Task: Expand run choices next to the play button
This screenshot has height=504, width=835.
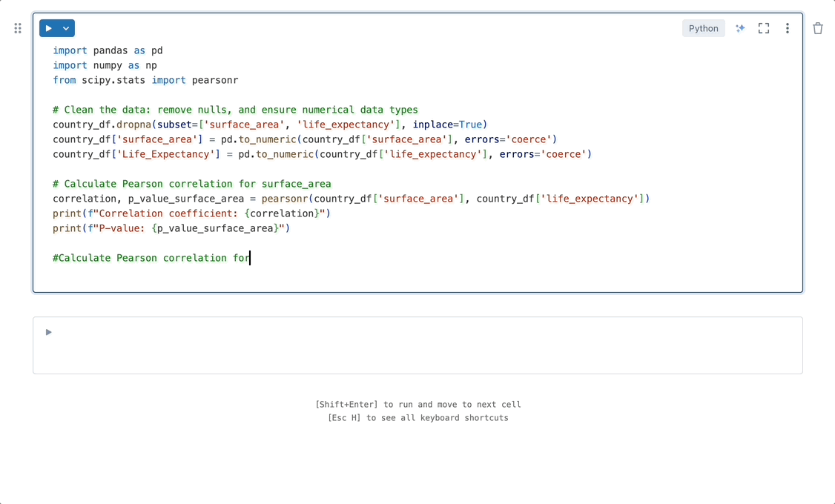Action: (64, 27)
